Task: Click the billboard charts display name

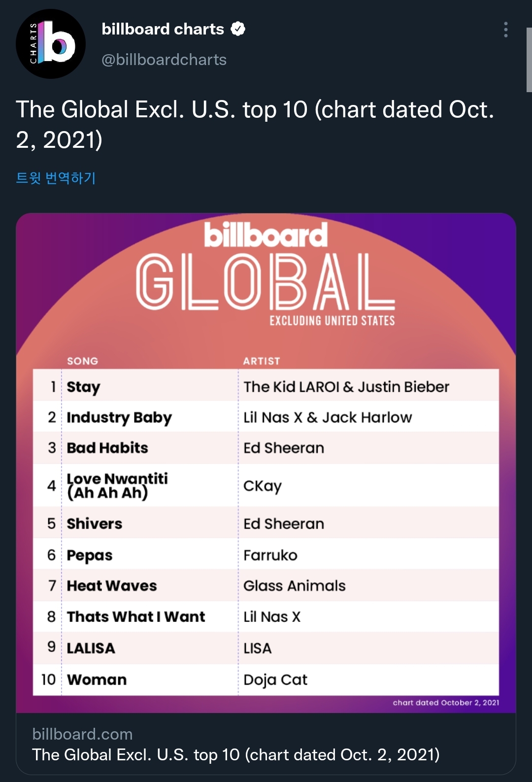Action: click(163, 29)
